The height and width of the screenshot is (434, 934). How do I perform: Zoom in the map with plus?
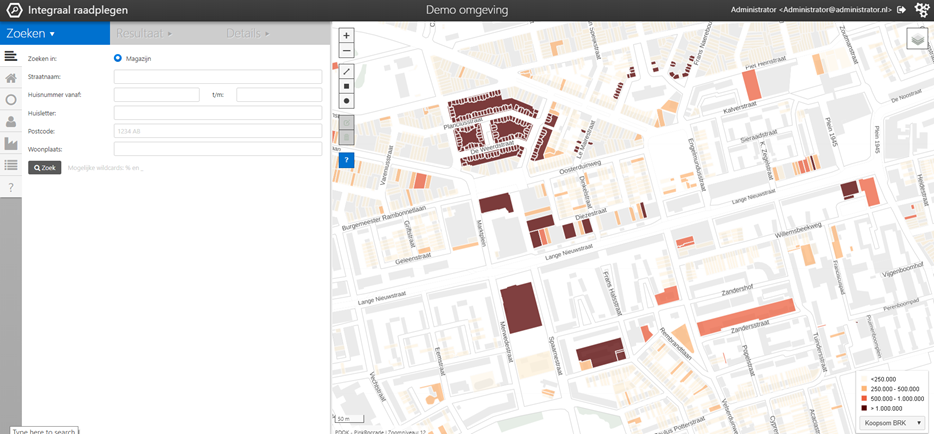(x=347, y=36)
